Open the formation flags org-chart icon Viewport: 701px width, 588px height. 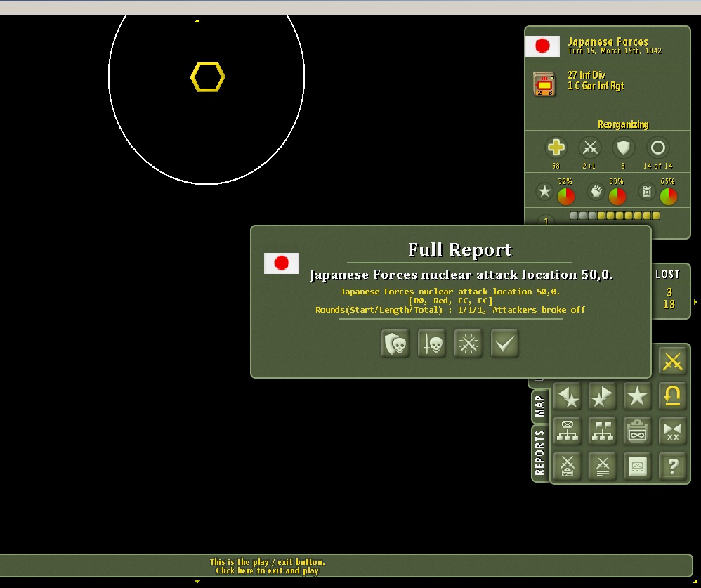click(x=602, y=431)
